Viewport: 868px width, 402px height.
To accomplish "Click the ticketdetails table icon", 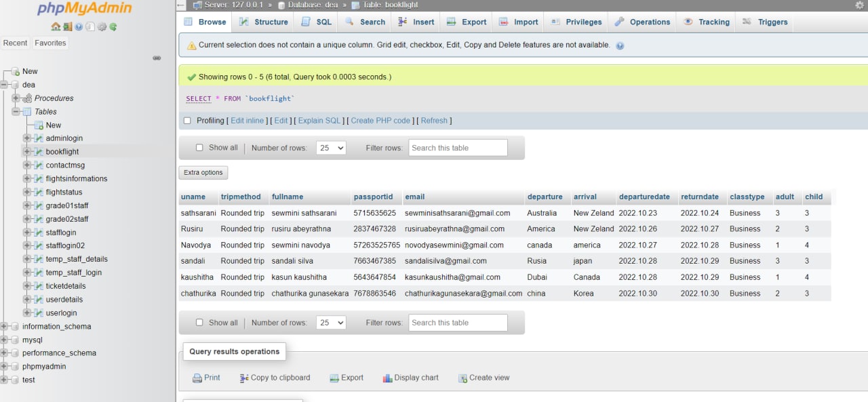I will pyautogui.click(x=39, y=286).
